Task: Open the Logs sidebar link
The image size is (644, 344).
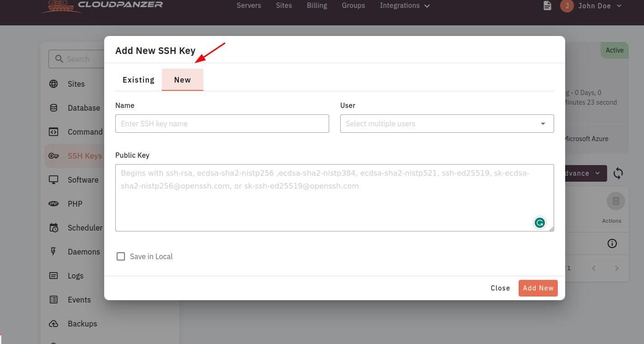Action: 76,276
